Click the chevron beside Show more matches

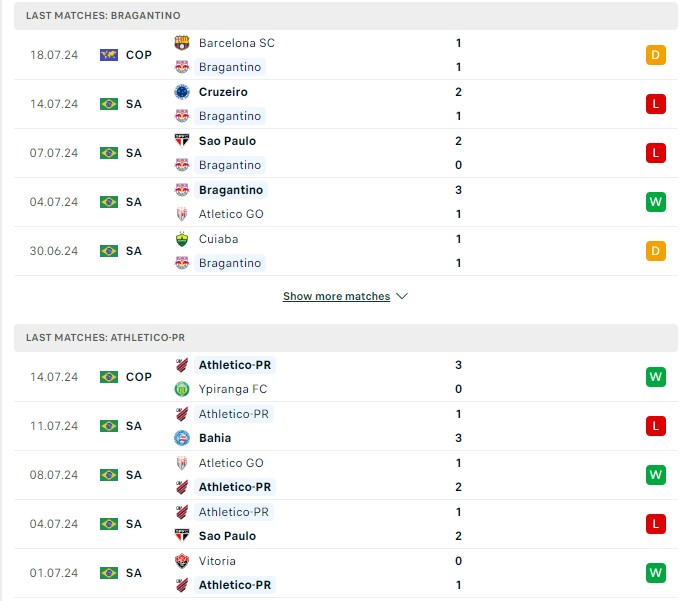pos(402,296)
